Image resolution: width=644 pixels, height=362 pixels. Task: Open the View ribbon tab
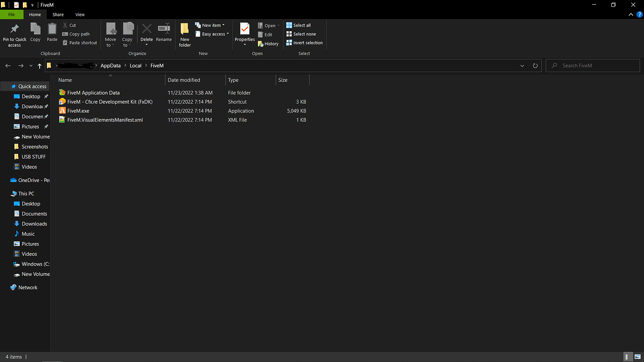click(80, 14)
